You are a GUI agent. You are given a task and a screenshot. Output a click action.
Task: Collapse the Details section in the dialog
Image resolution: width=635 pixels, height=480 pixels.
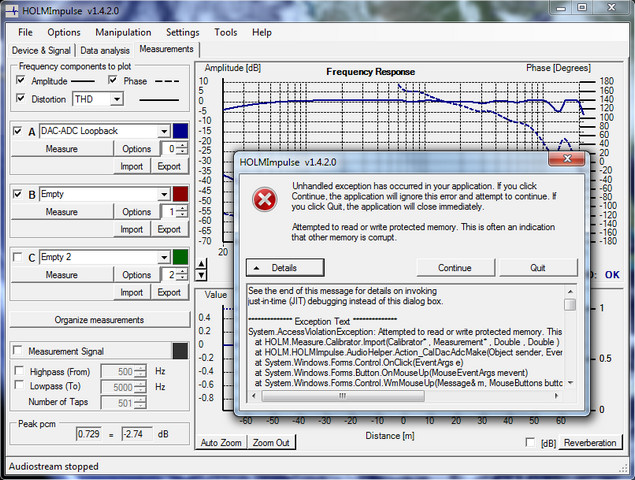(285, 268)
